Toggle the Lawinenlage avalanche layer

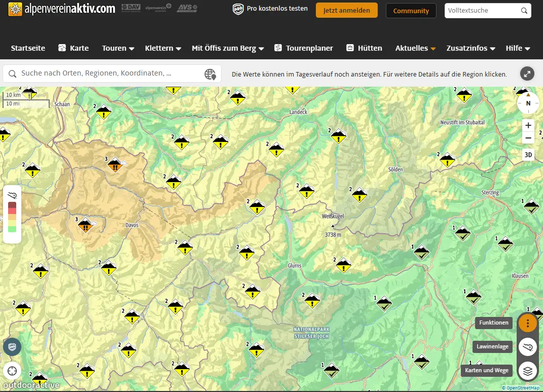click(x=528, y=347)
